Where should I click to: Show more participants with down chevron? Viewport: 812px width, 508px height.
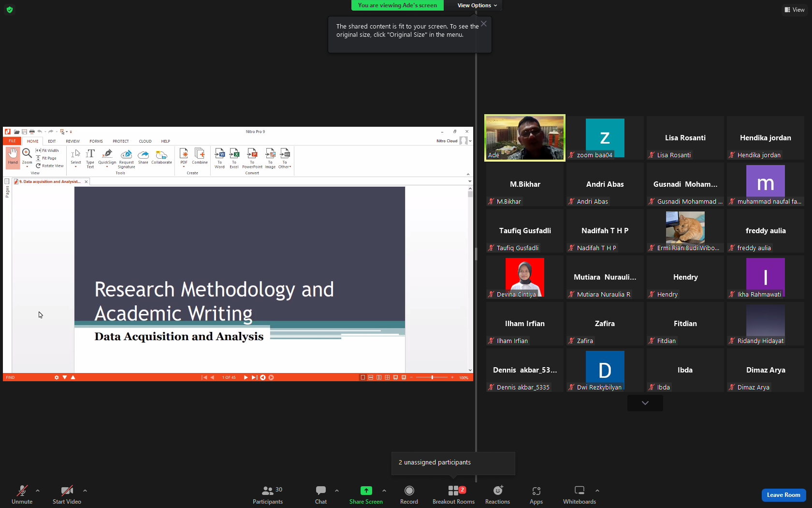coord(645,403)
